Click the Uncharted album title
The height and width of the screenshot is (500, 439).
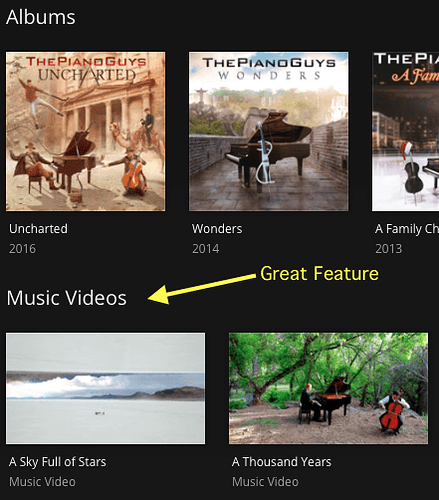click(x=38, y=229)
